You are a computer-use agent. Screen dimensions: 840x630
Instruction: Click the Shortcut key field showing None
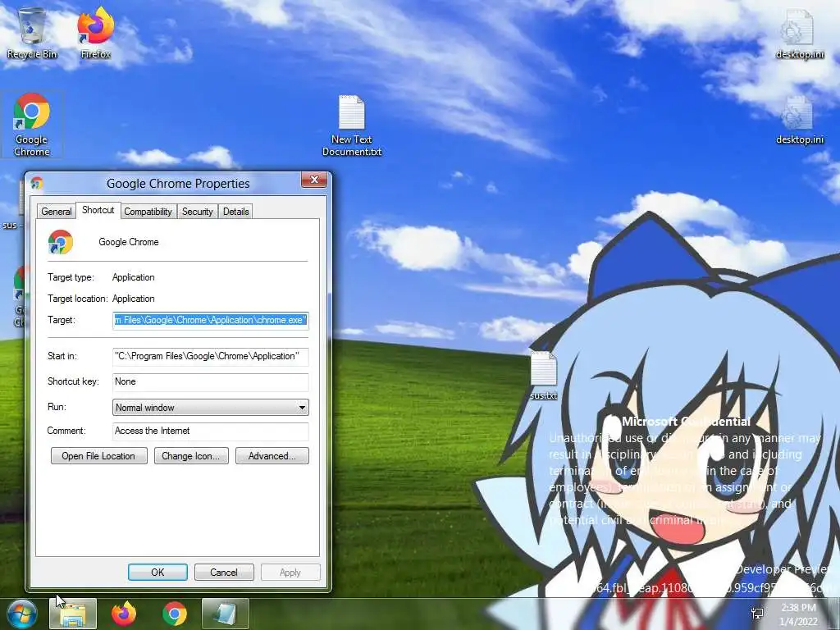point(211,382)
